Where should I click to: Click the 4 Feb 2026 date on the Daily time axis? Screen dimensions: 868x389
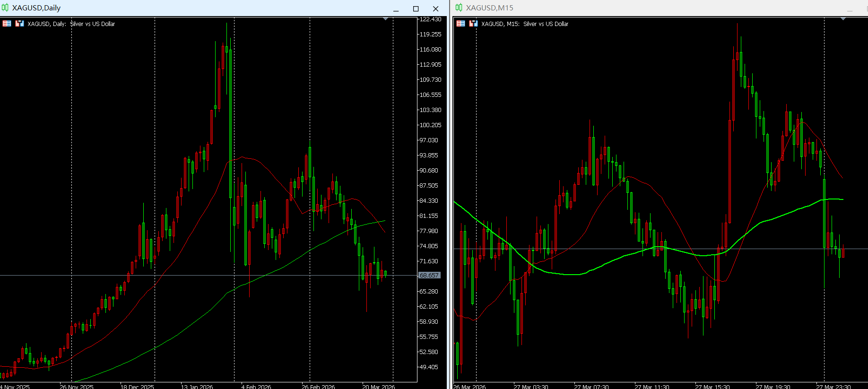(x=256, y=386)
